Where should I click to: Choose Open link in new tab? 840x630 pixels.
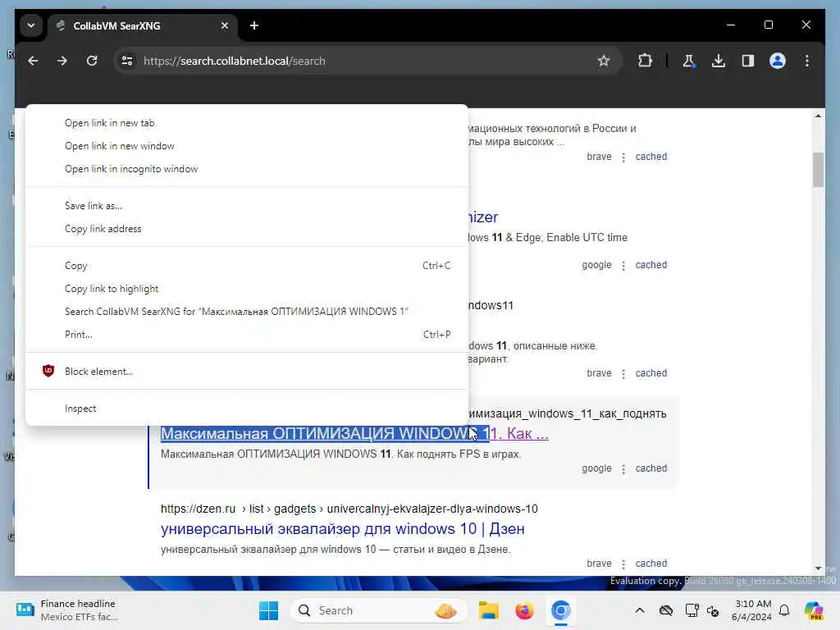point(247,123)
